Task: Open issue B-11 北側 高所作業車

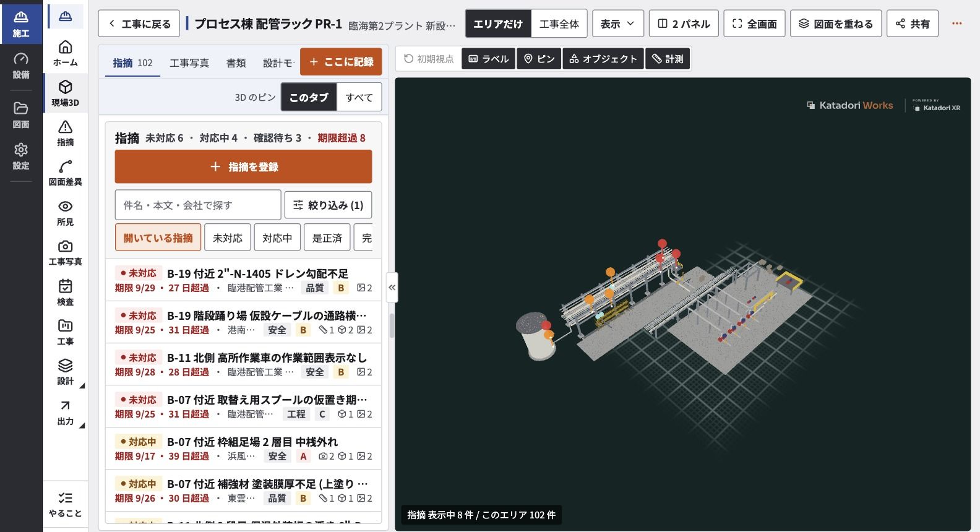Action: (243, 364)
